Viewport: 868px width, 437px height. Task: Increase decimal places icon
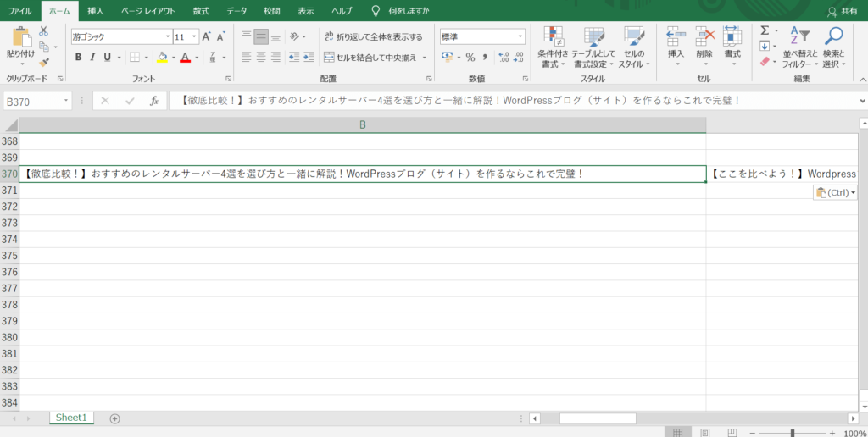(x=504, y=57)
